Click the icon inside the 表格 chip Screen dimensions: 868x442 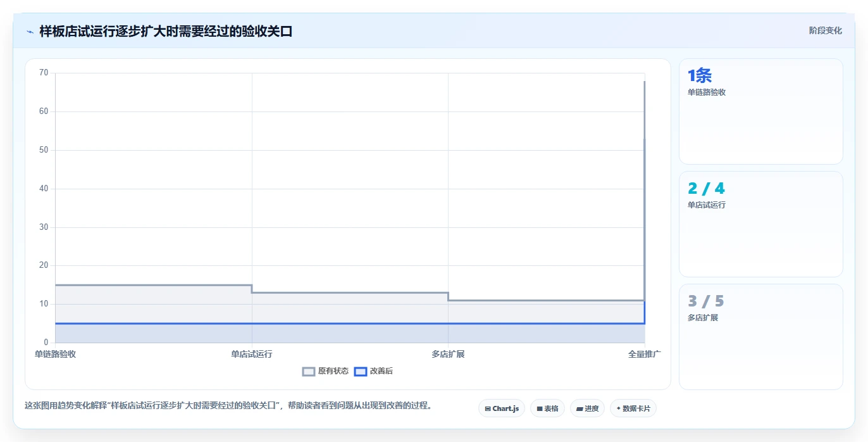[539, 409]
